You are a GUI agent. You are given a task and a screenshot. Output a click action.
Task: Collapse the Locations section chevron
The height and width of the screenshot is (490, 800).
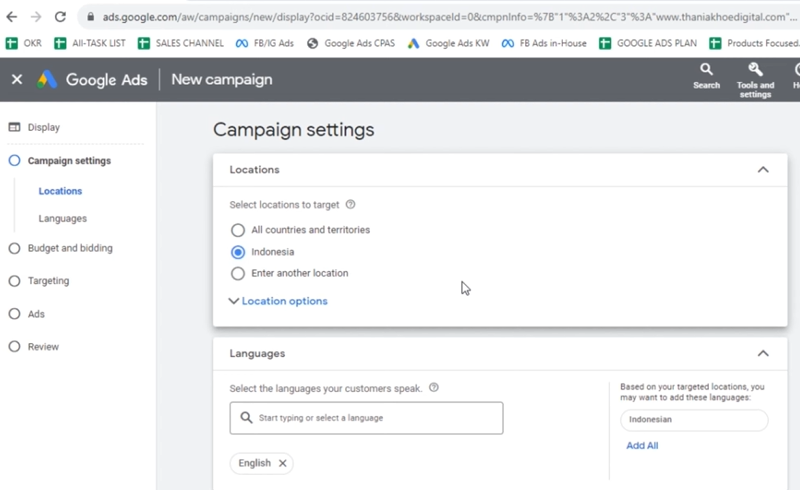763,170
